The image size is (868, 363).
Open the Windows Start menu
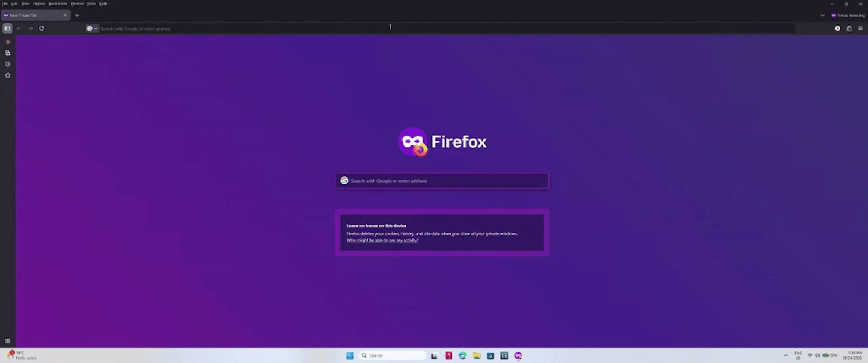pos(350,355)
